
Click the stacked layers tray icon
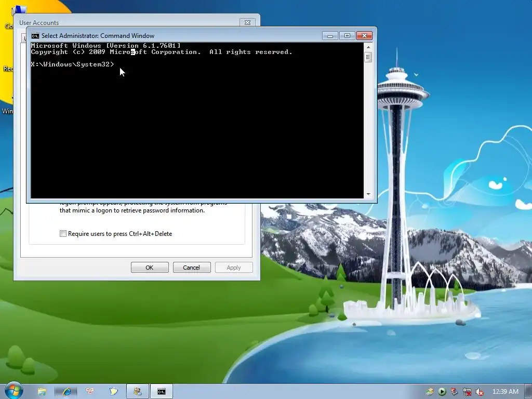pyautogui.click(x=430, y=392)
